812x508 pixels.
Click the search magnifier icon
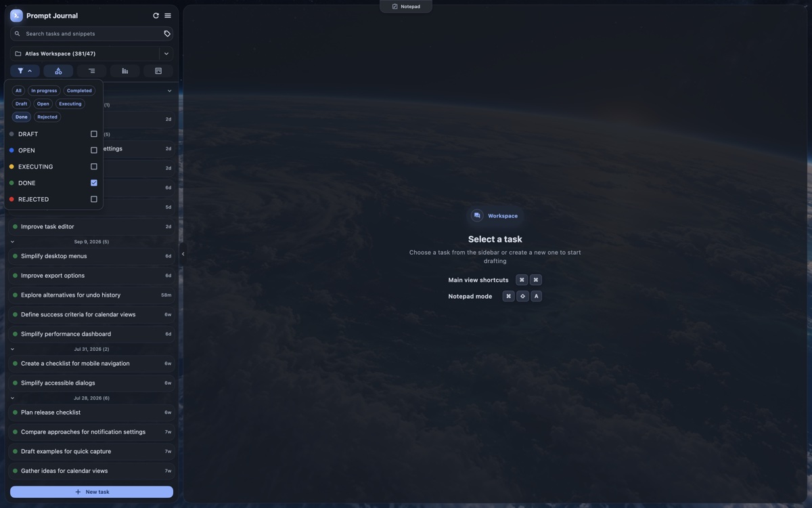pos(18,33)
